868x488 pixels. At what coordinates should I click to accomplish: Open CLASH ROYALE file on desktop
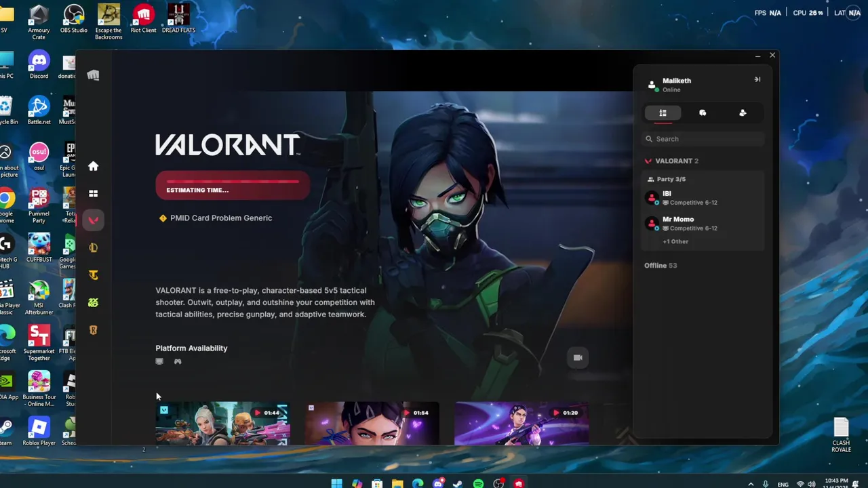coord(841,436)
